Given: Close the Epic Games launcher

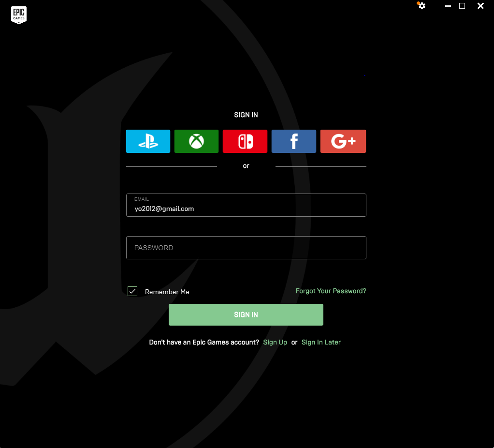Looking at the screenshot, I should [480, 6].
